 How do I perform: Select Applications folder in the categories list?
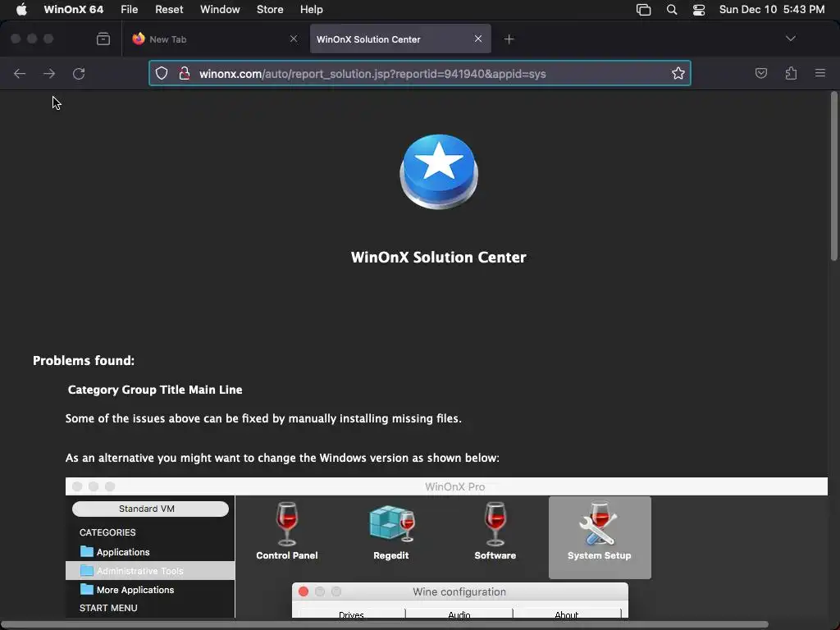[150, 552]
